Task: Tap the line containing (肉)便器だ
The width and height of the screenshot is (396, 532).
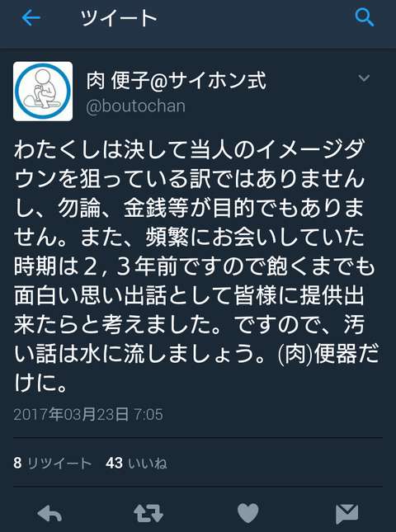Action: click(x=196, y=354)
